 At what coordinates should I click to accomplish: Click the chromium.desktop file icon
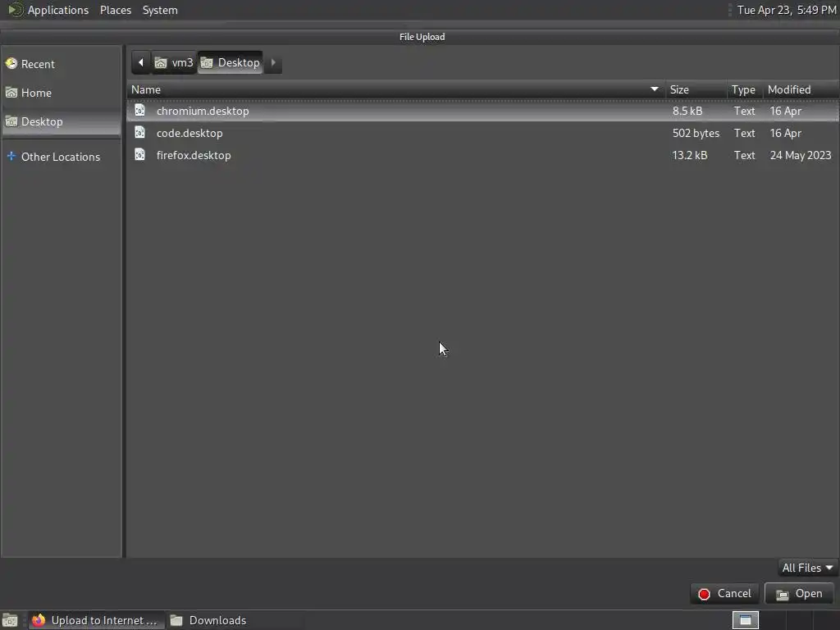(x=139, y=111)
